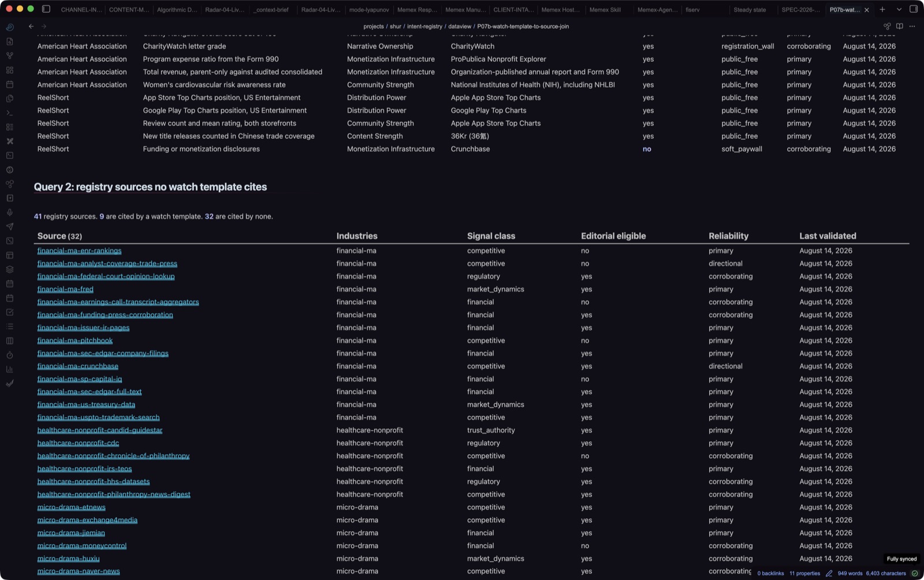This screenshot has width=924, height=580.
Task: Click the 'intent-registry' breadcrumb
Action: pos(424,27)
